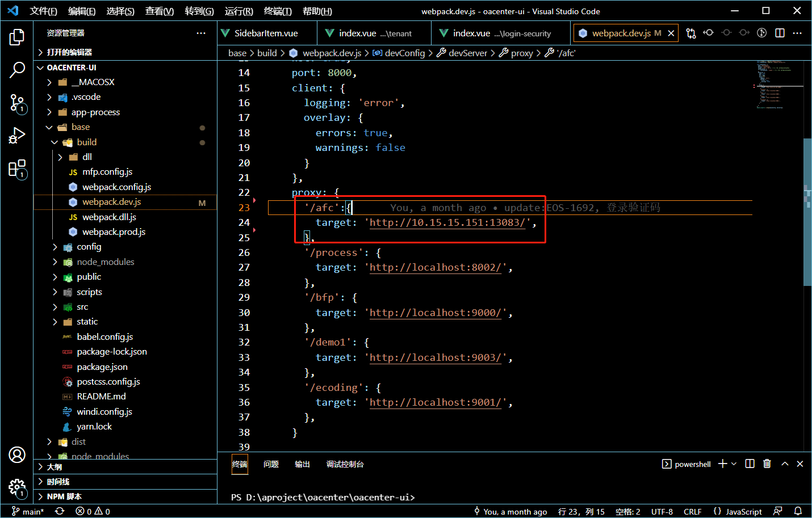Open the new terminal launch profile dropdown
Screen dimensions: 812x518
pyautogui.click(x=734, y=464)
